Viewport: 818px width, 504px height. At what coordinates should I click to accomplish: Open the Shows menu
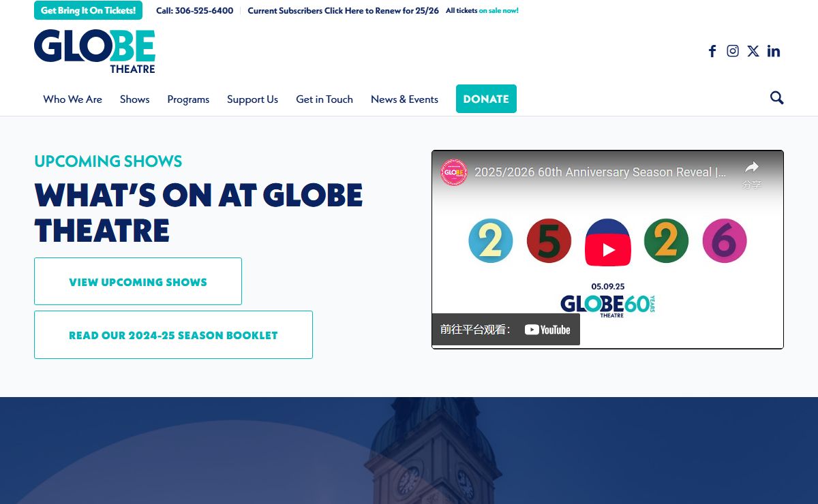(134, 99)
